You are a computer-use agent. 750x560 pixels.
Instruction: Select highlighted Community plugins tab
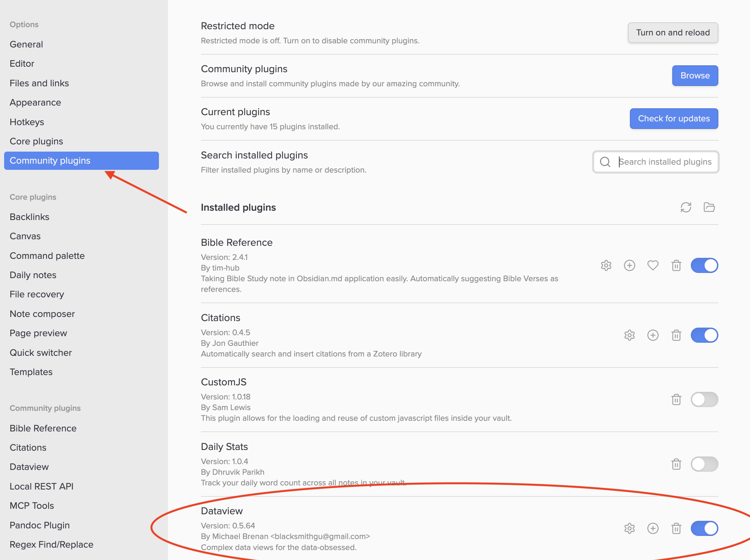click(81, 161)
